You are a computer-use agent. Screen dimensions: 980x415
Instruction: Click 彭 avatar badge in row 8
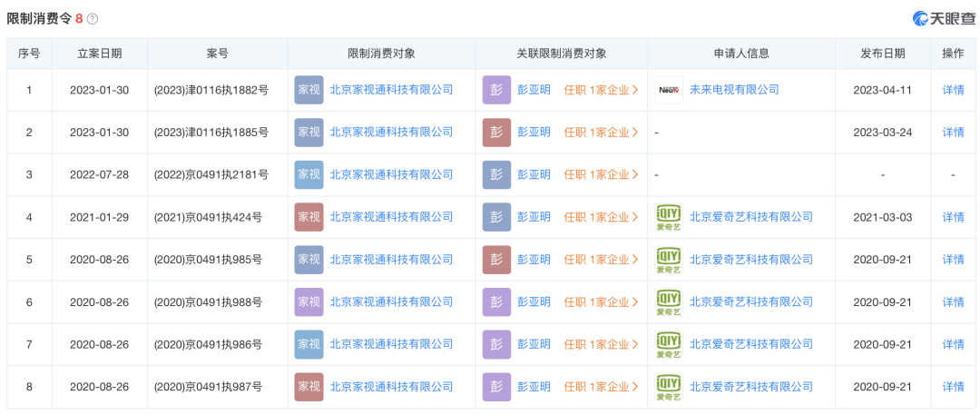pos(496,387)
